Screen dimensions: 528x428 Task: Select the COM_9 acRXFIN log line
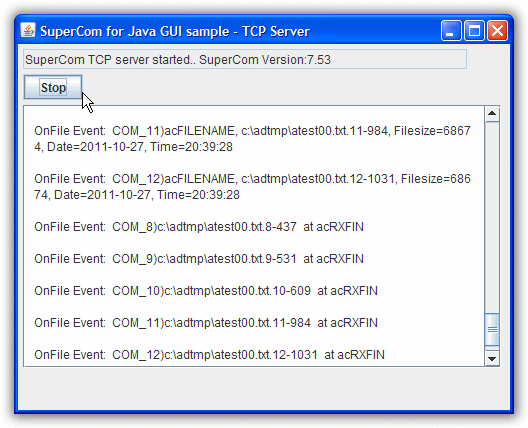click(x=199, y=259)
